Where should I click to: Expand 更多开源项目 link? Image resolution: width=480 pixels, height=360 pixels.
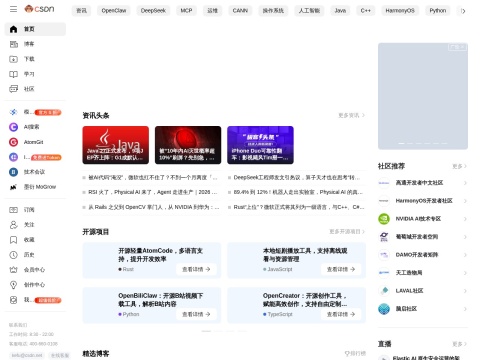pos(347,231)
